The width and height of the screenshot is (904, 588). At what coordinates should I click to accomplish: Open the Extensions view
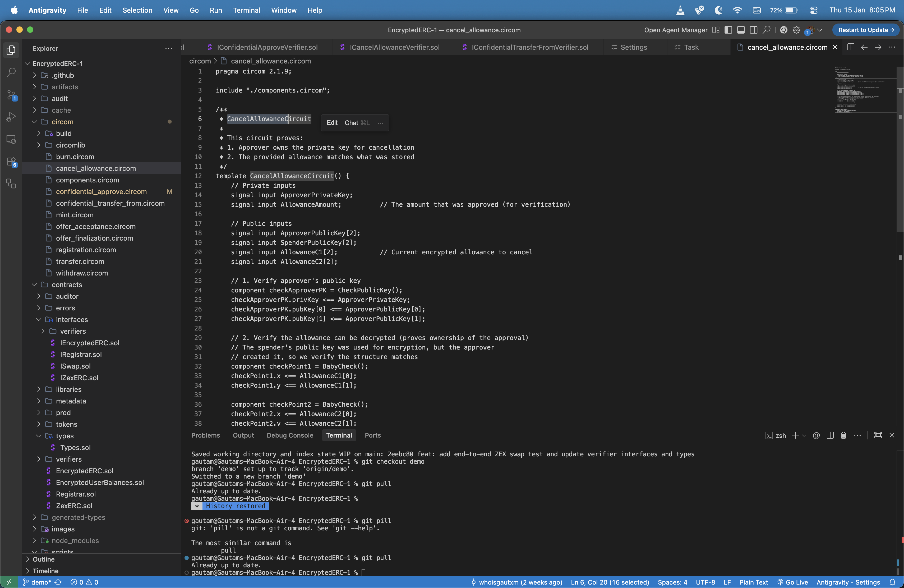11,162
